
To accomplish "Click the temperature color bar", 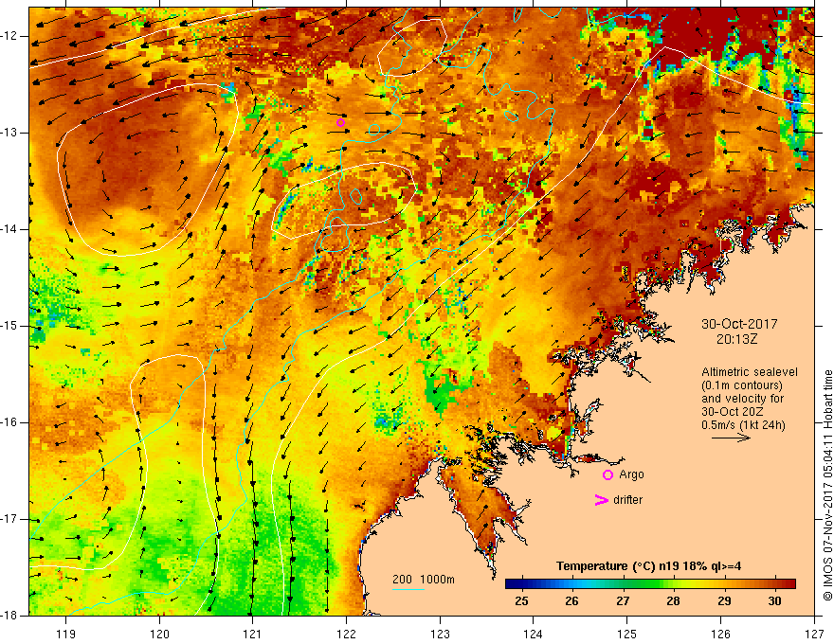I will click(650, 584).
